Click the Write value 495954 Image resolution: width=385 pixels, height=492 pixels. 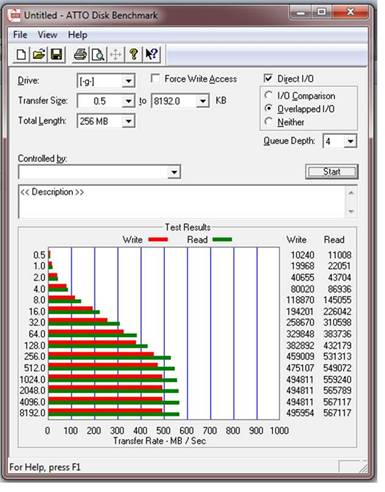point(300,413)
